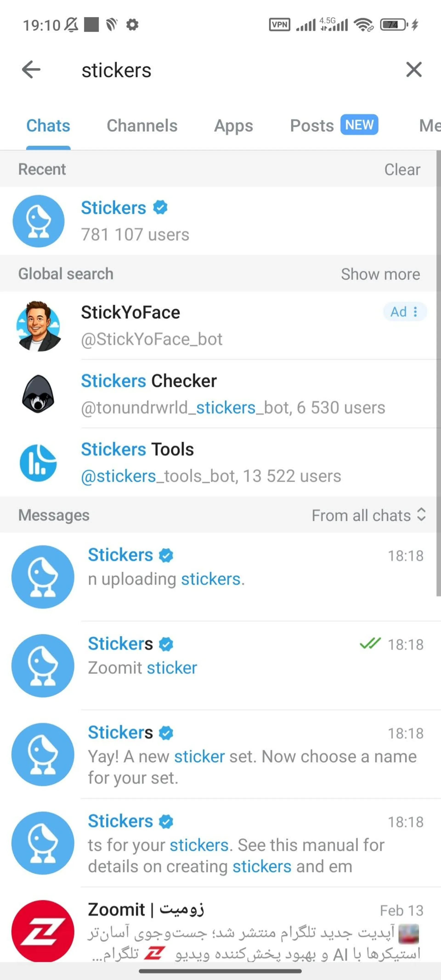Tap the back arrow icon
Viewport: 441px width, 980px height.
(31, 70)
